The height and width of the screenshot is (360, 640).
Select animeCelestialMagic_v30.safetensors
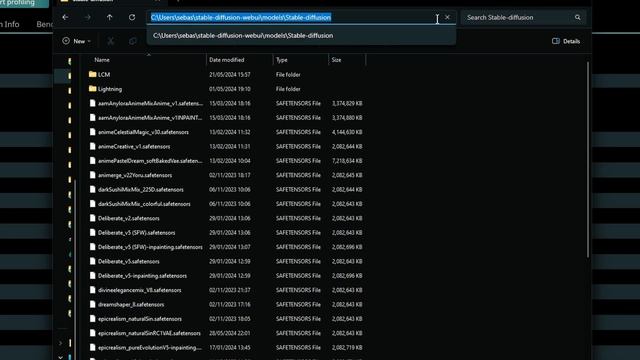[x=143, y=132]
